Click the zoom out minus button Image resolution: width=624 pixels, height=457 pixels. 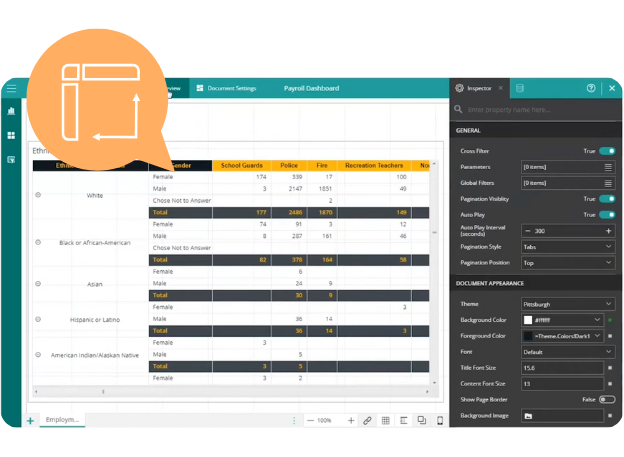point(310,420)
